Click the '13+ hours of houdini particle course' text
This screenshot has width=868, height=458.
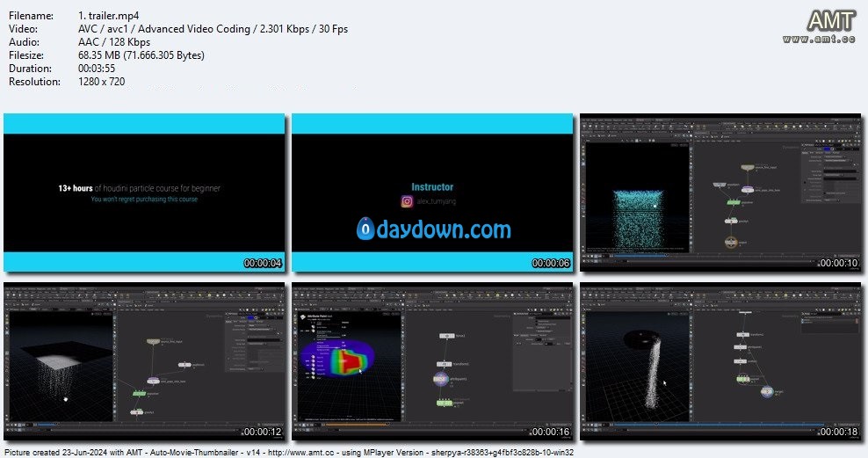click(140, 188)
